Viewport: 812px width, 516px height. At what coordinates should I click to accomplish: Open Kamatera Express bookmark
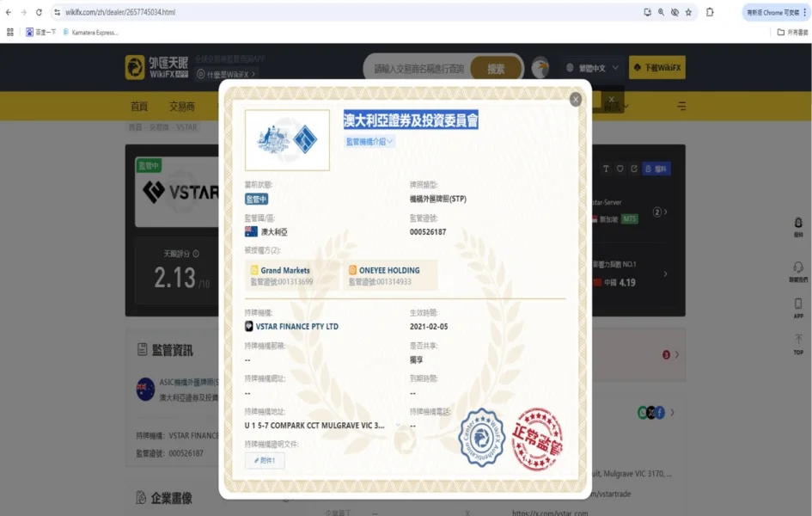click(x=90, y=32)
